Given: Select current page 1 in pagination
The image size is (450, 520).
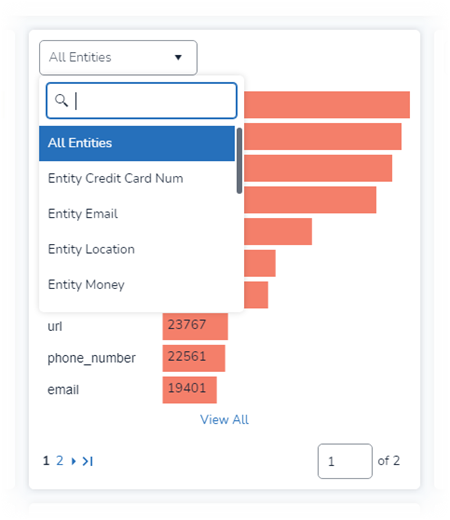Looking at the screenshot, I should 46,461.
